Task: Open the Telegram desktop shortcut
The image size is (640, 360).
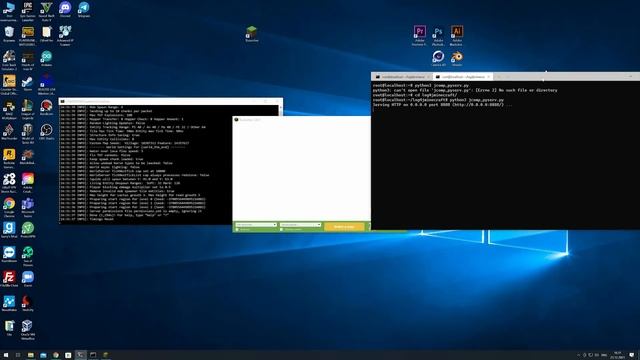Action: tap(84, 10)
